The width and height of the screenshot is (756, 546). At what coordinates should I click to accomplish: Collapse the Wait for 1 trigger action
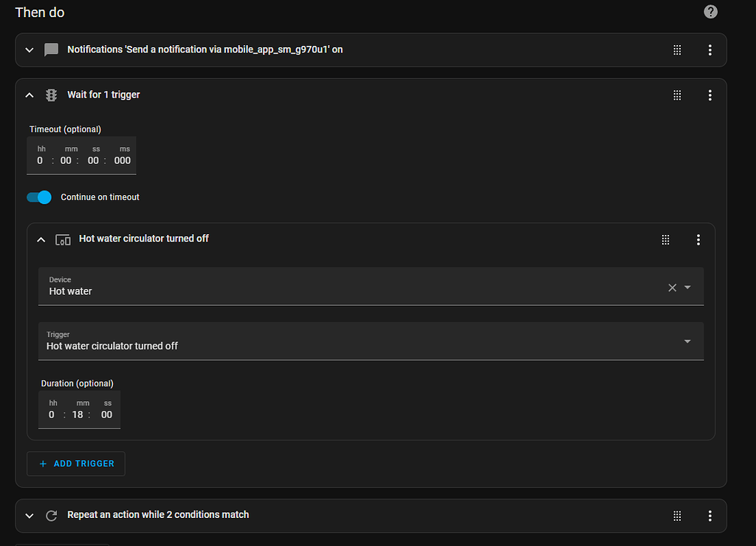[29, 95]
